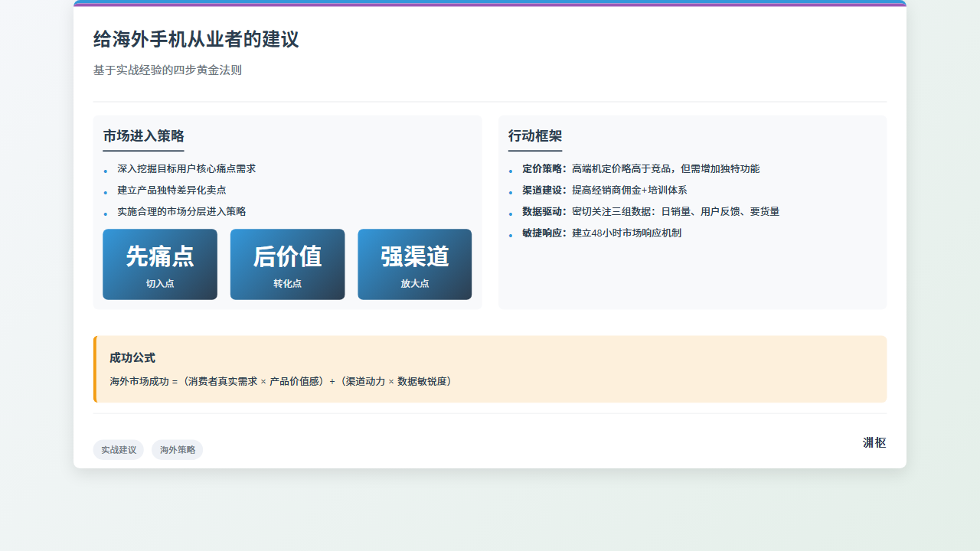
Task: Click bullet 深入挖掘目标用户核心痛点需求
Action: coord(187,169)
